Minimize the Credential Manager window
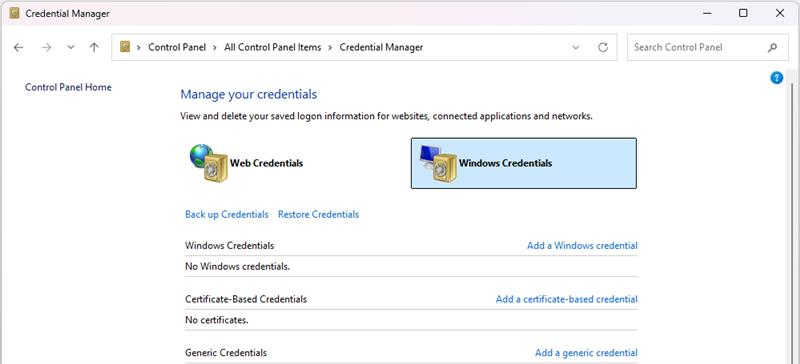The image size is (800, 364). coord(707,14)
